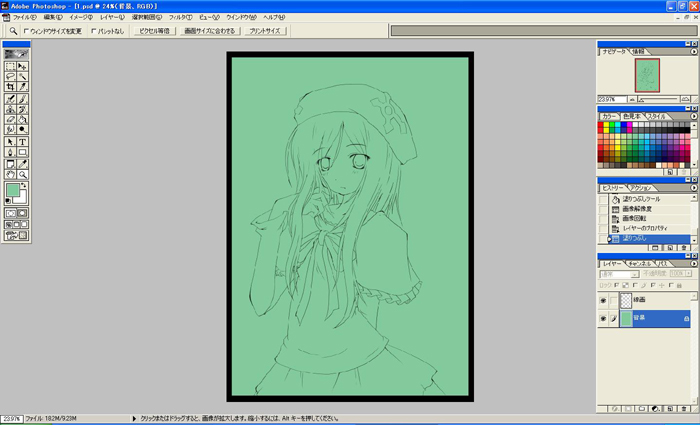Select the Rectangle shape tool

[22, 152]
